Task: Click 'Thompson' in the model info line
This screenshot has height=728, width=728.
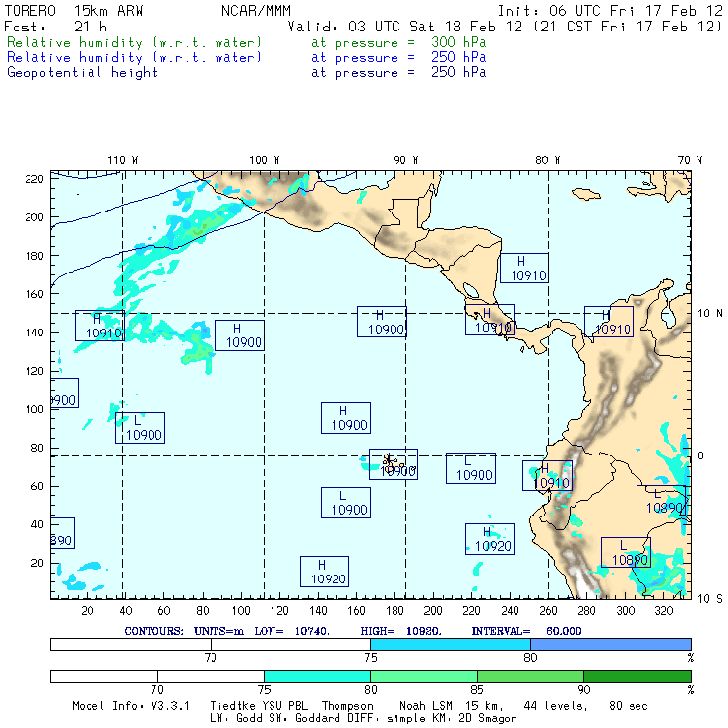Action: pyautogui.click(x=347, y=706)
